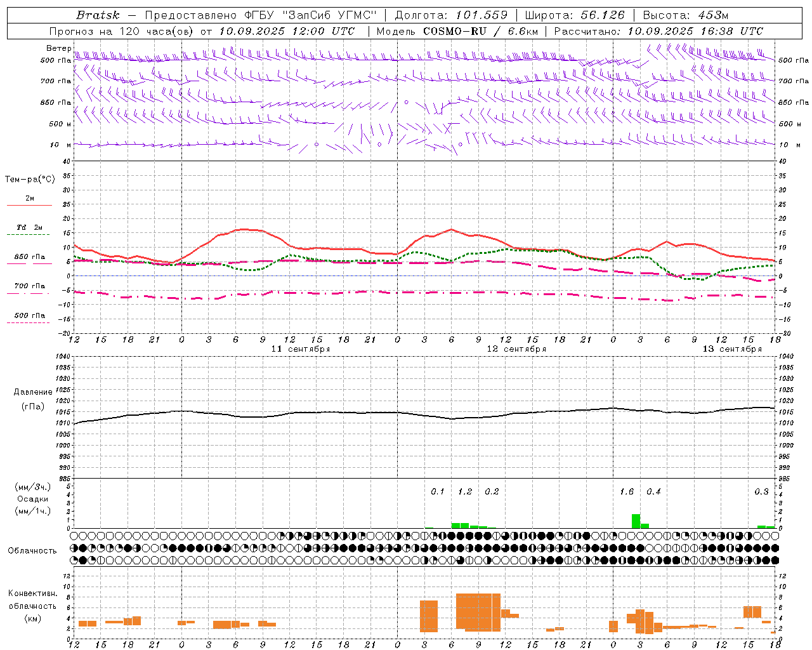The height and width of the screenshot is (650, 812).
Task: Click the '0.1' precipitation amount
Action: coord(438,492)
